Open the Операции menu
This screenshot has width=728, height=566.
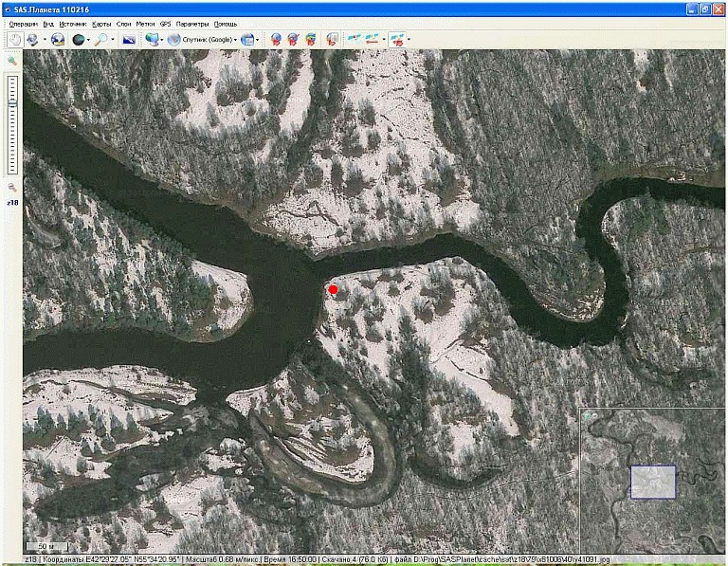point(23,23)
